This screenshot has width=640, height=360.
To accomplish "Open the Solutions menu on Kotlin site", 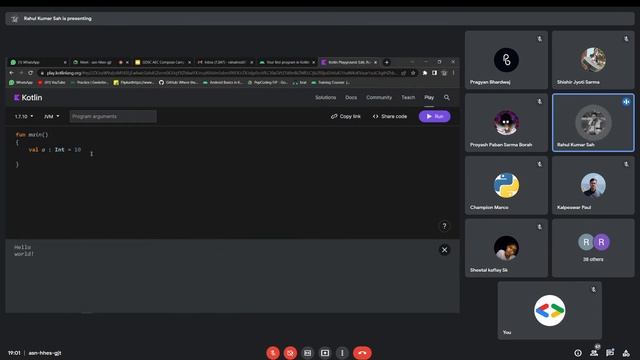I will pos(325,98).
